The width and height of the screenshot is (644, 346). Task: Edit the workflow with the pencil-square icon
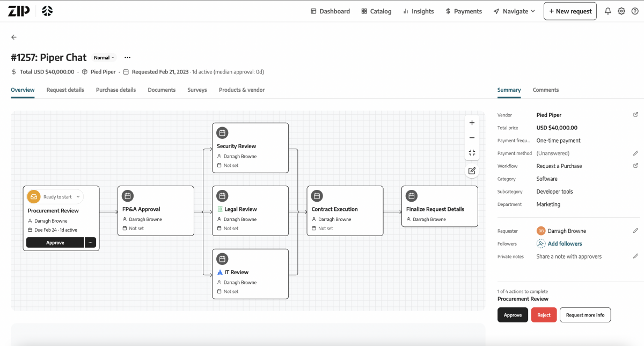472,171
